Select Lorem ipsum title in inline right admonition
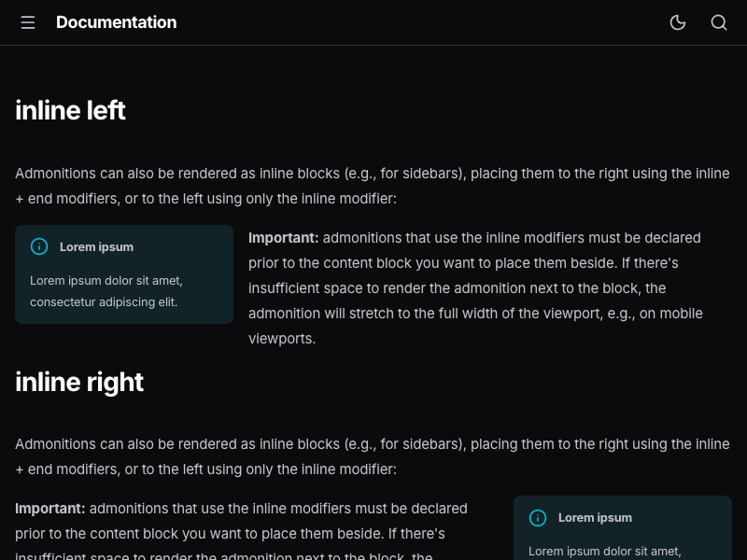This screenshot has height=560, width=747. [595, 518]
